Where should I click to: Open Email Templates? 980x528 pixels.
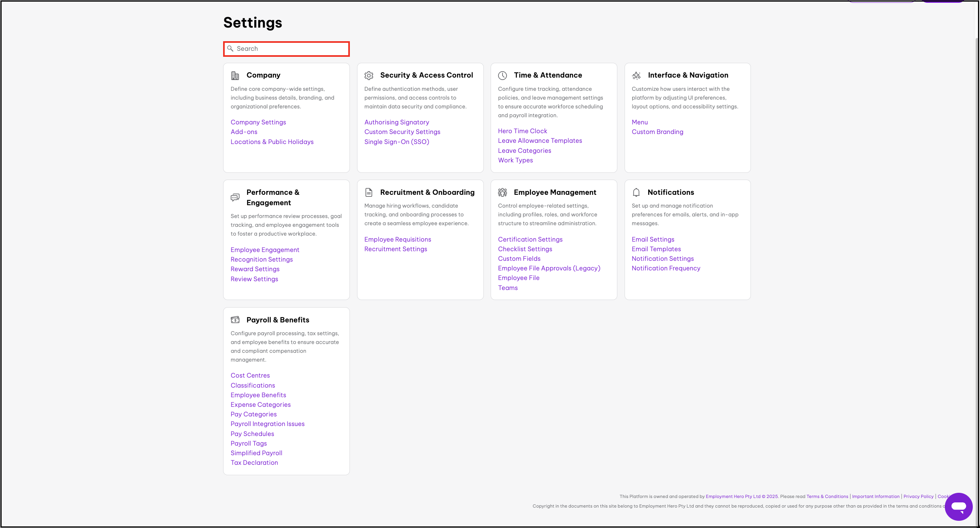(656, 249)
